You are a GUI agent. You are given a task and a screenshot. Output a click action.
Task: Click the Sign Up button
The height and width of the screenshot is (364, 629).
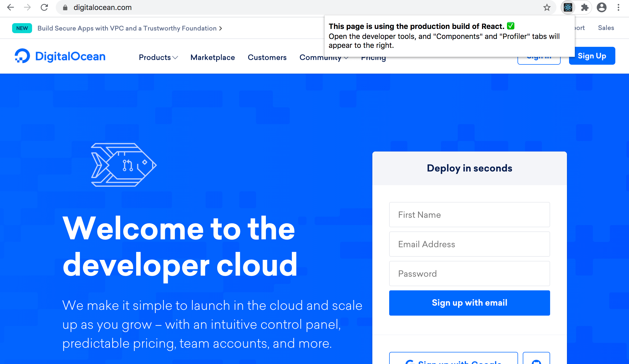592,55
